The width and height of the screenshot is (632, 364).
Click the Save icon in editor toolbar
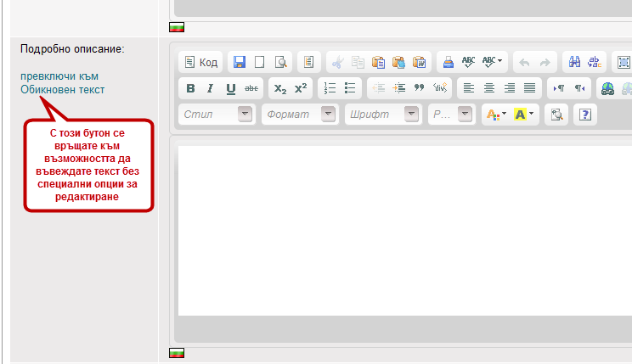pyautogui.click(x=240, y=62)
